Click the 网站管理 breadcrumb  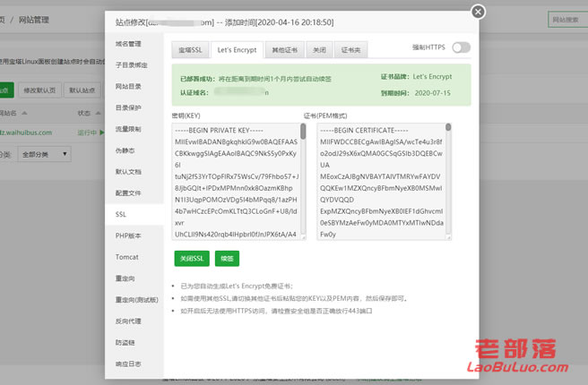click(x=34, y=20)
